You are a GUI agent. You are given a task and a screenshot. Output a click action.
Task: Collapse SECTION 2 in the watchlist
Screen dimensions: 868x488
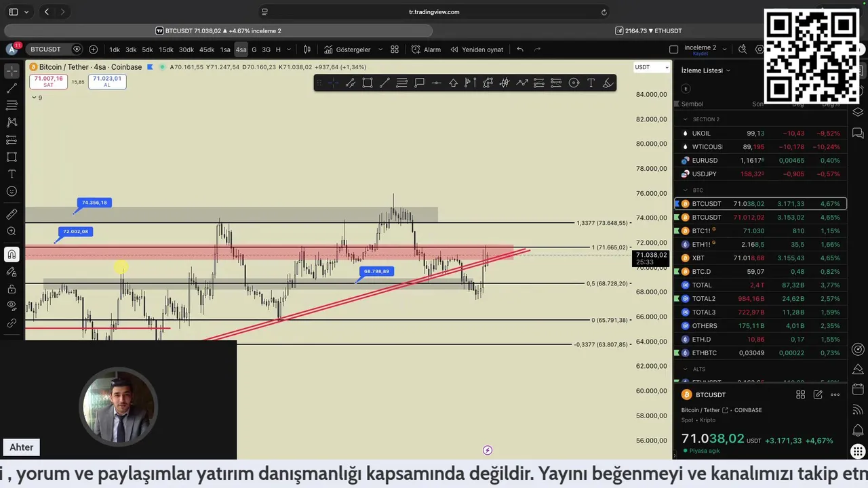pyautogui.click(x=685, y=119)
